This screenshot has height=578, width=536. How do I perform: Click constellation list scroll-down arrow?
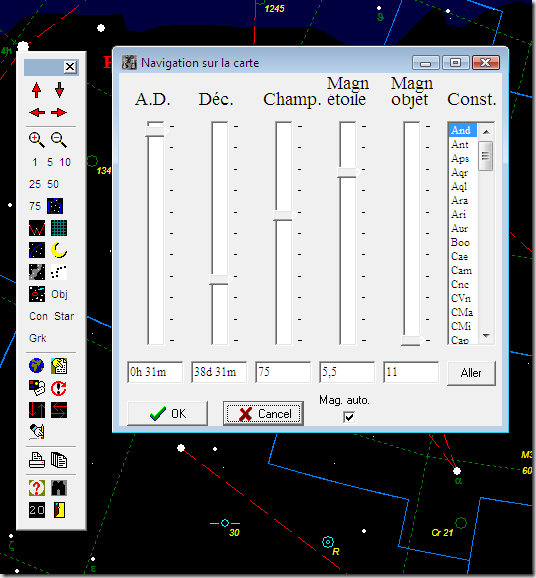[x=486, y=336]
